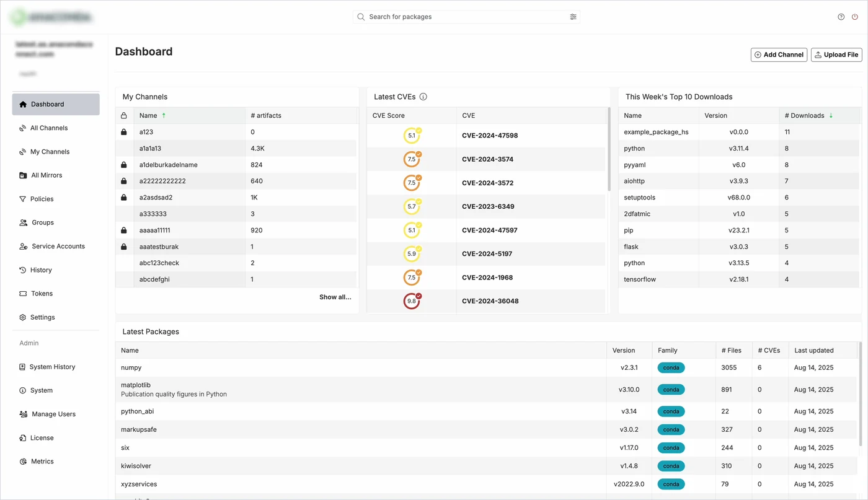This screenshot has height=500, width=868.
Task: Sort by # Downloads column header
Action: tap(820, 116)
